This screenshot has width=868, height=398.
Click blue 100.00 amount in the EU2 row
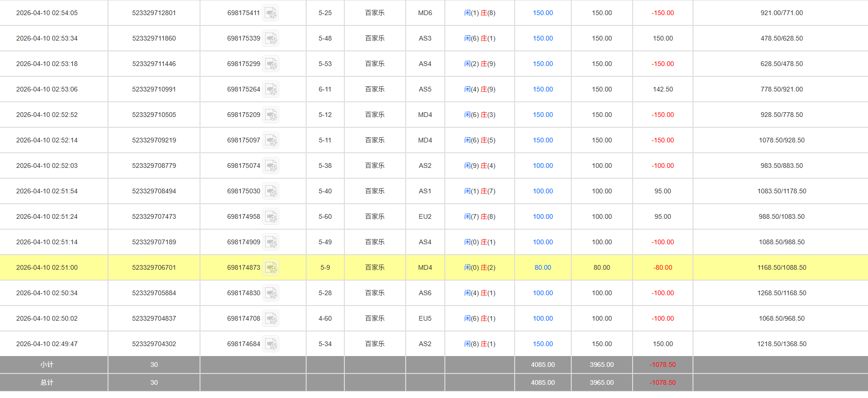click(542, 217)
